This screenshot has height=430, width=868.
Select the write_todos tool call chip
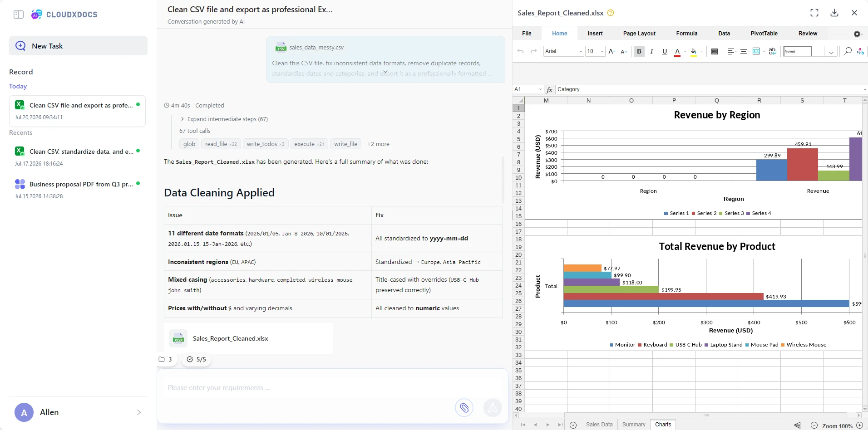[266, 144]
